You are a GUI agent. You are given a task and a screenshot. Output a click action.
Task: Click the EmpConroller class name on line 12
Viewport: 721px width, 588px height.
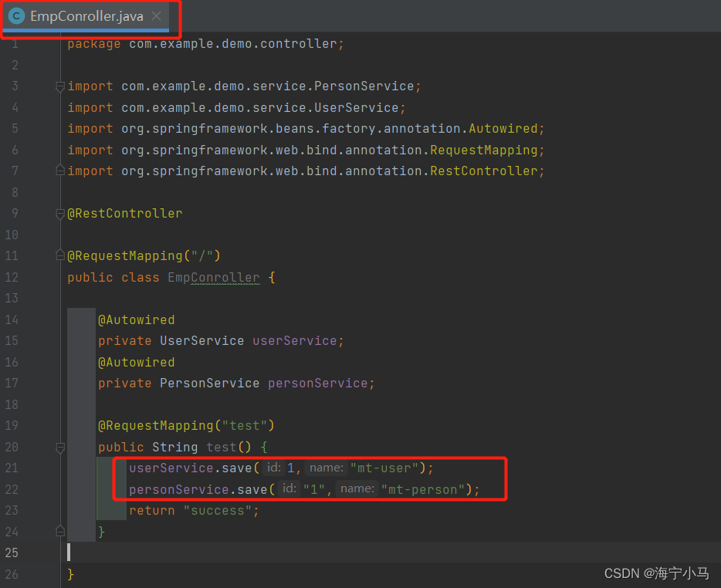214,278
